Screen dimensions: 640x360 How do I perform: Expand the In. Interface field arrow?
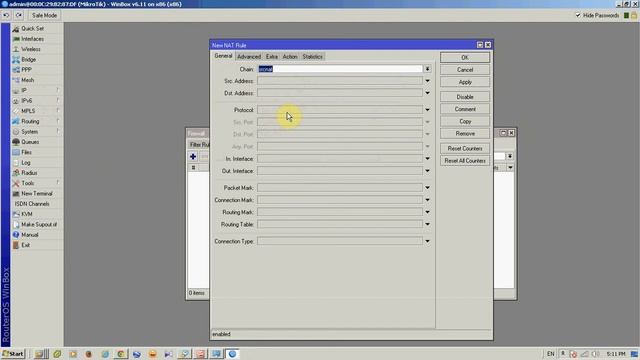427,159
